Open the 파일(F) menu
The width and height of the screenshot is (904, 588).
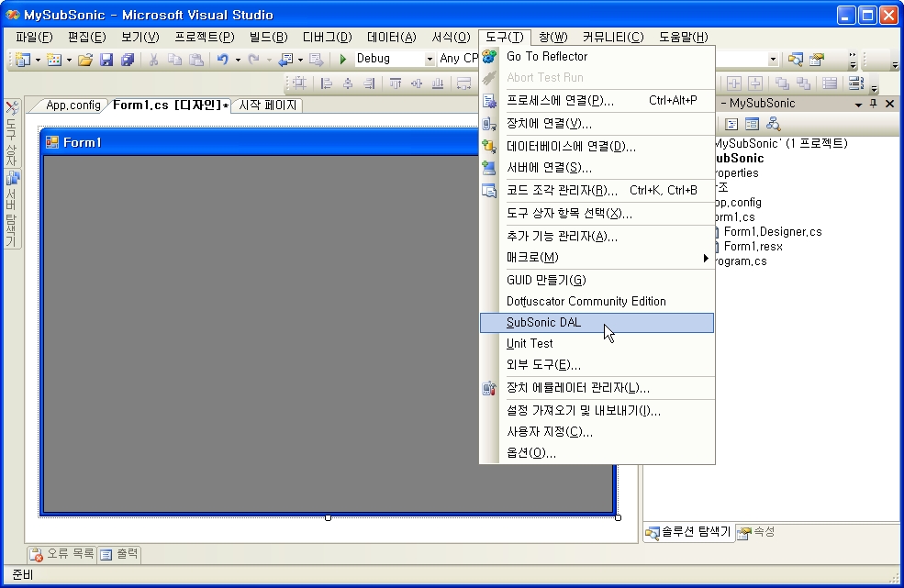coord(34,38)
